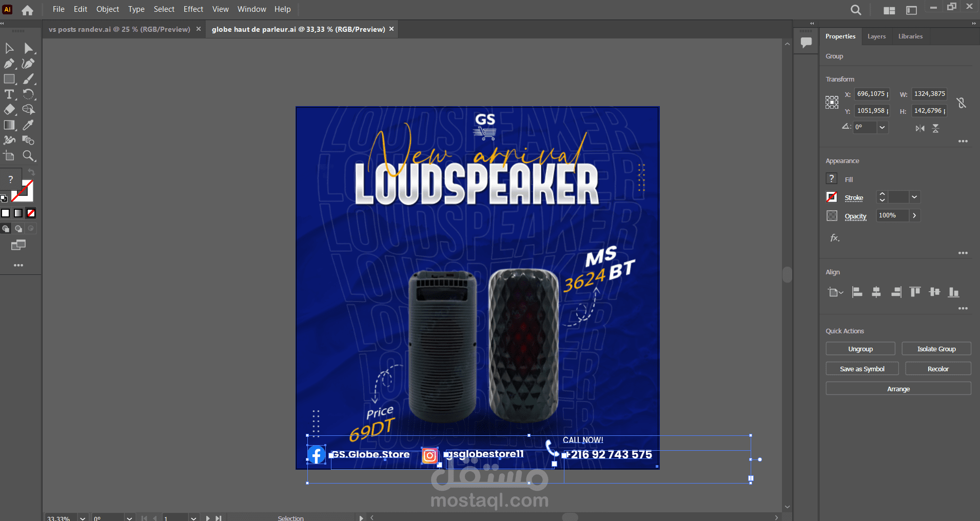
Task: Click the Home icon
Action: (27, 10)
